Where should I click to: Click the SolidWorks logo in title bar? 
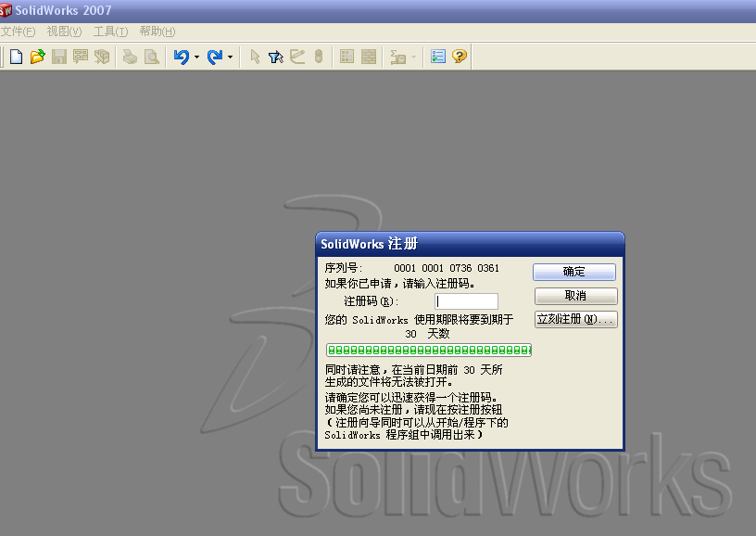pyautogui.click(x=6, y=10)
